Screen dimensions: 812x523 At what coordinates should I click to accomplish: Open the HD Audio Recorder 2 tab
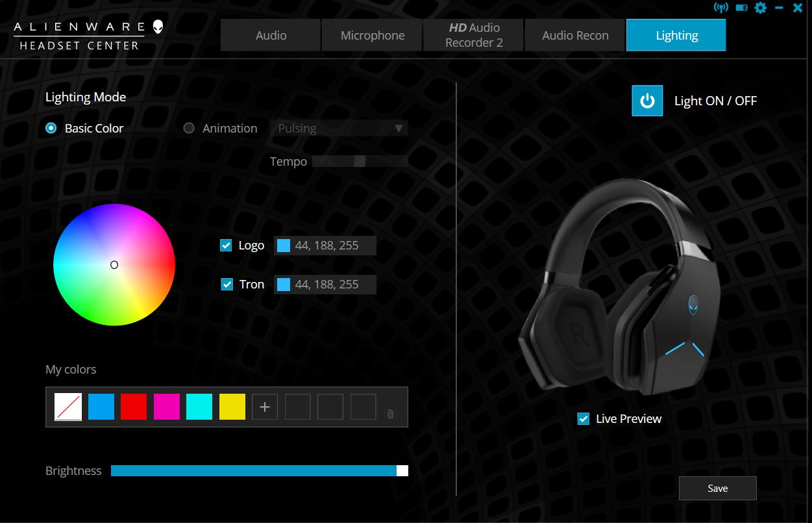pyautogui.click(x=473, y=34)
